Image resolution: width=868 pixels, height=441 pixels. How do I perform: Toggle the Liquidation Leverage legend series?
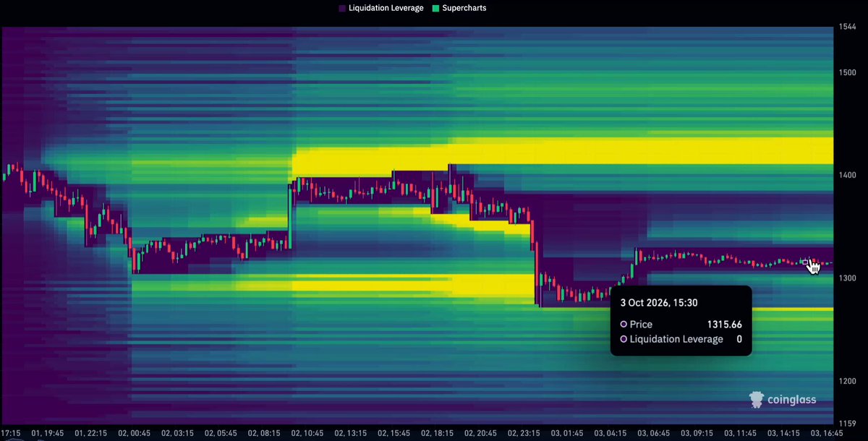point(380,8)
